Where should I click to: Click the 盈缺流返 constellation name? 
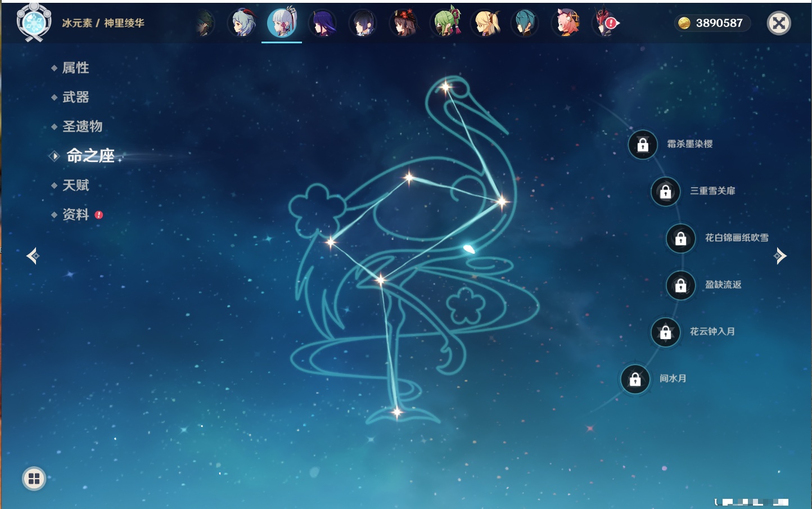(x=723, y=285)
